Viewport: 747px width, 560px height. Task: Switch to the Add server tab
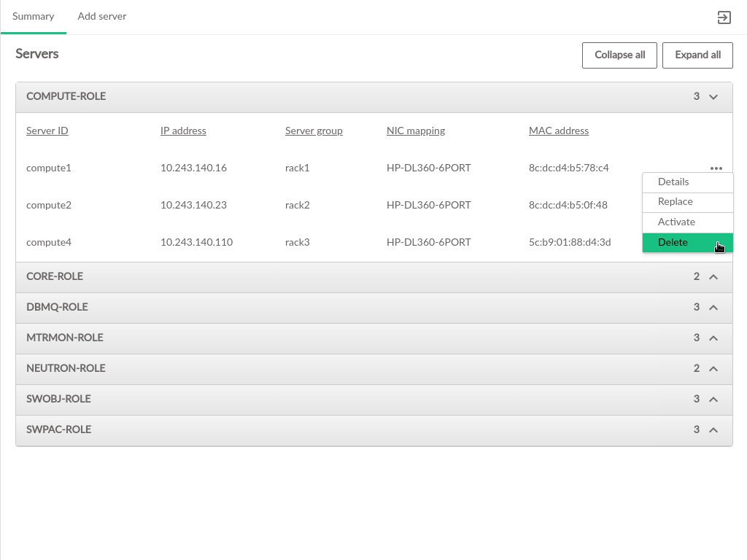102,17
